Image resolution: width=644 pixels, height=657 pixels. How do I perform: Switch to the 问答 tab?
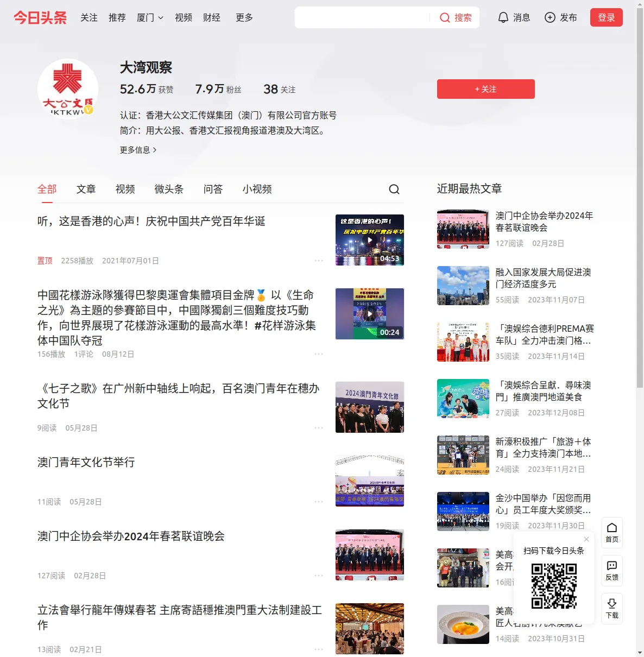(x=213, y=189)
